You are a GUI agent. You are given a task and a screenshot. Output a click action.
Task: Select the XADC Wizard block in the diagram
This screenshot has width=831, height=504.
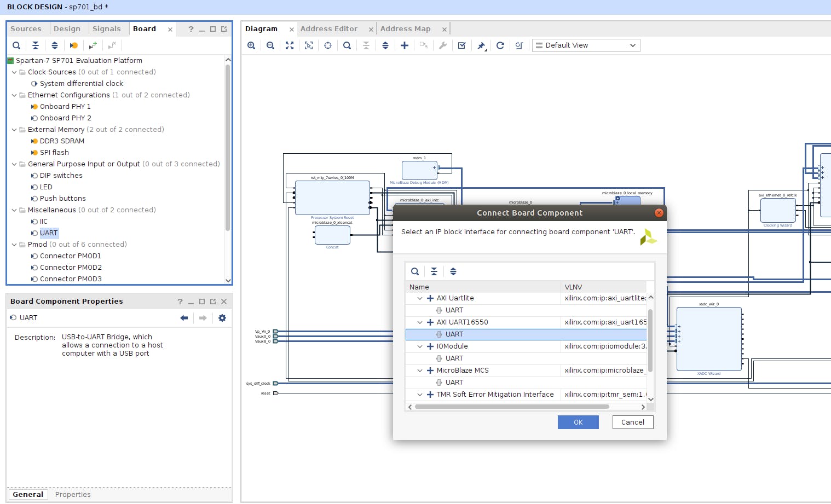[709, 339]
